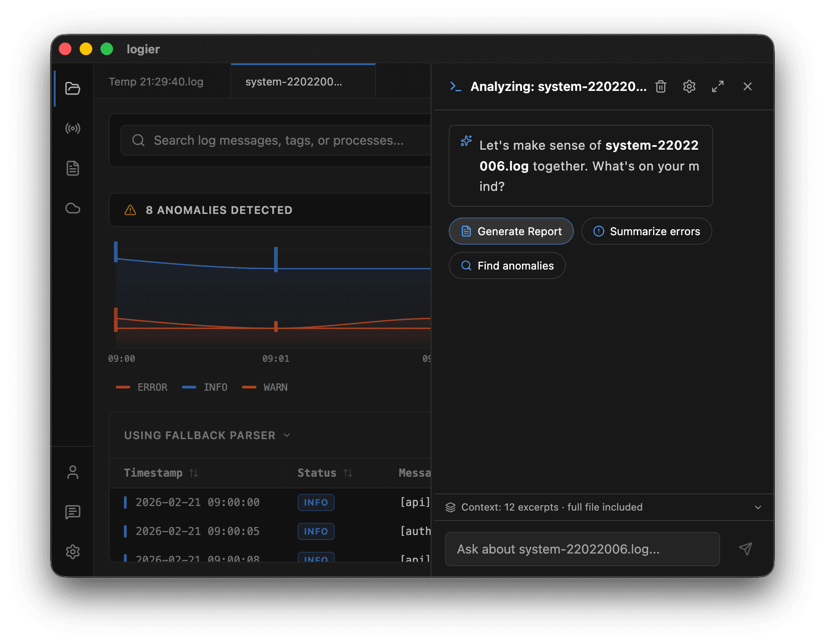Image resolution: width=825 pixels, height=644 pixels.
Task: Sort by Timestamp column arrows
Action: point(194,473)
